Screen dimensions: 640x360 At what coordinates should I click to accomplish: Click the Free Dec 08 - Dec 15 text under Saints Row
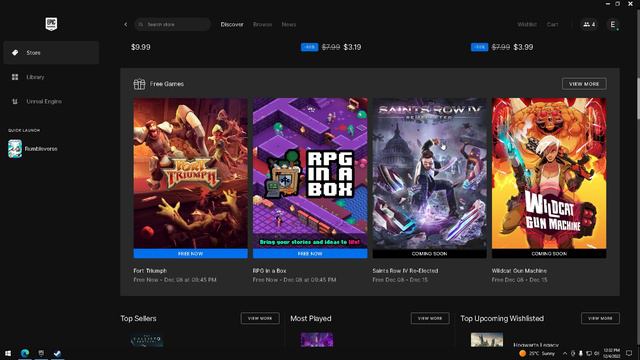(400, 280)
